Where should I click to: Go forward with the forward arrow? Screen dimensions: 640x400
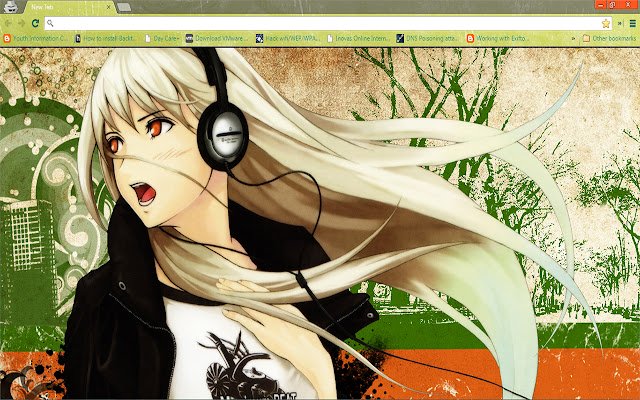pos(21,24)
